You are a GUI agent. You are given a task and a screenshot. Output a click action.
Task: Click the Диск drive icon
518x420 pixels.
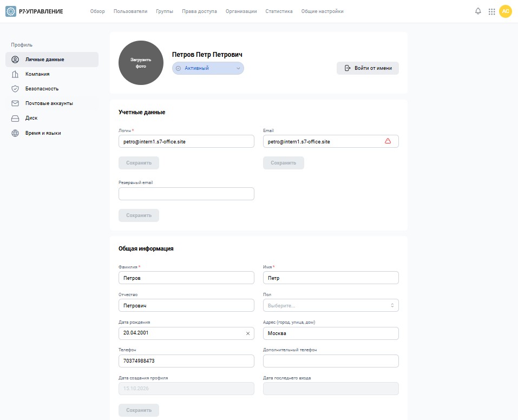coord(15,119)
